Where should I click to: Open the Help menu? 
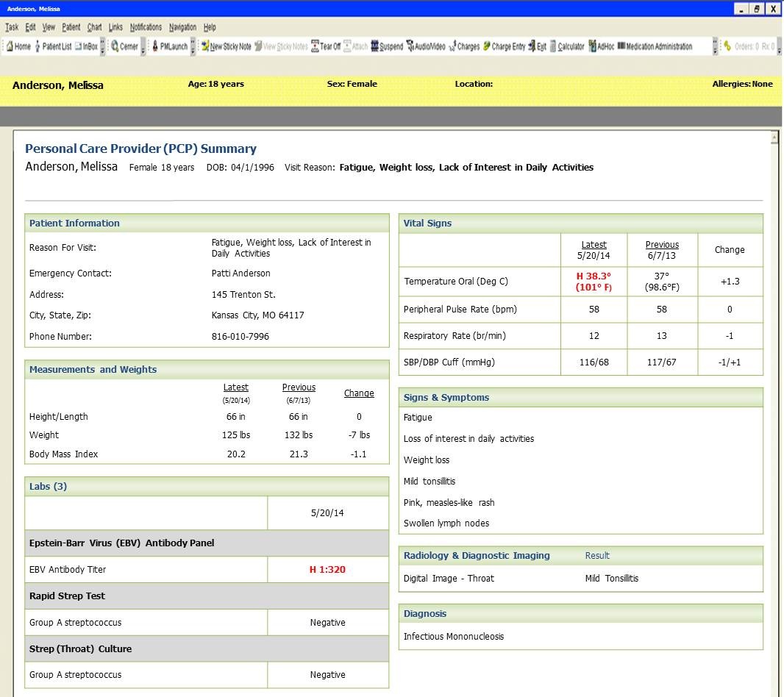[210, 27]
